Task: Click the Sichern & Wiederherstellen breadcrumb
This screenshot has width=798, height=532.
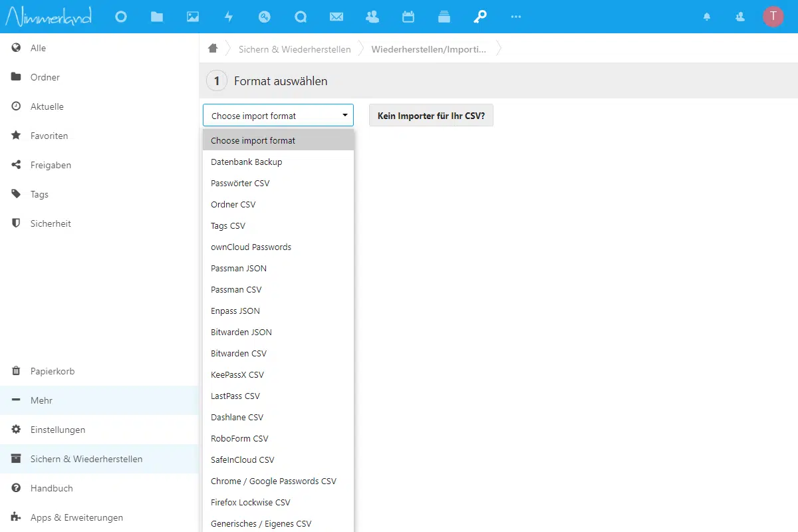Action: click(x=295, y=49)
